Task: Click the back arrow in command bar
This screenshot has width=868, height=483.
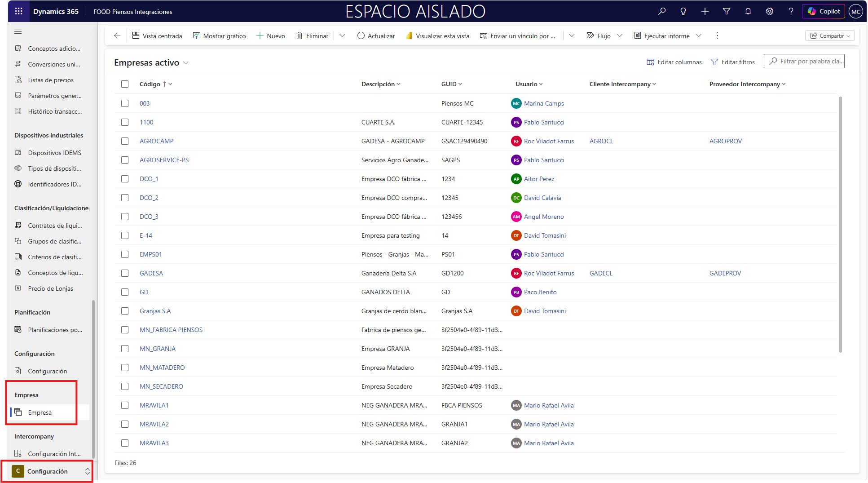Action: point(117,35)
